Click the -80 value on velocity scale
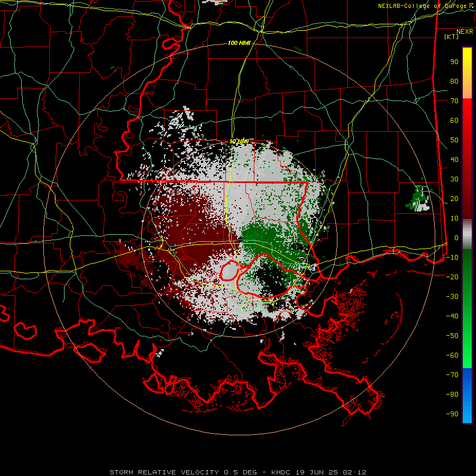 coord(452,395)
